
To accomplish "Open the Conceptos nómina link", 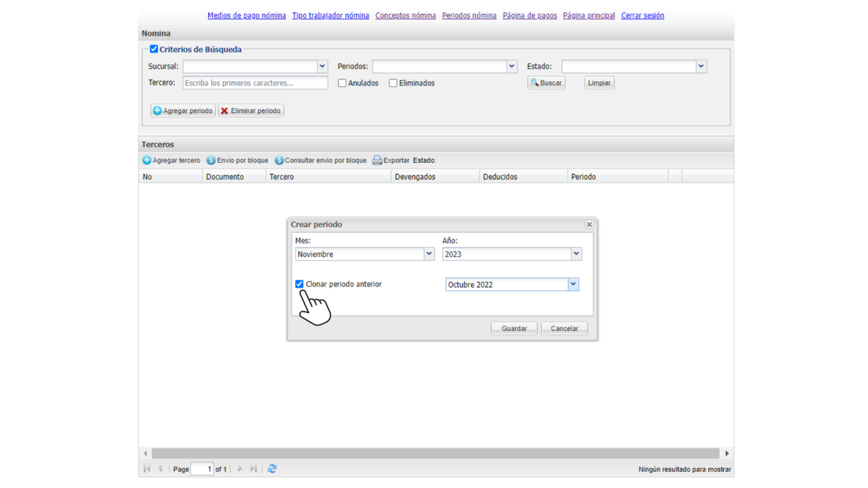I will (x=405, y=16).
